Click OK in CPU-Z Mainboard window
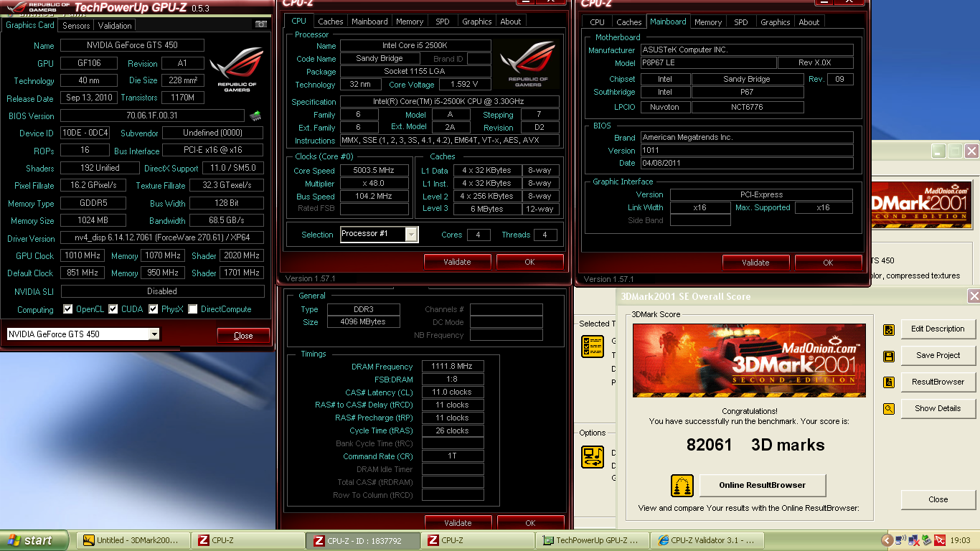 pyautogui.click(x=828, y=263)
